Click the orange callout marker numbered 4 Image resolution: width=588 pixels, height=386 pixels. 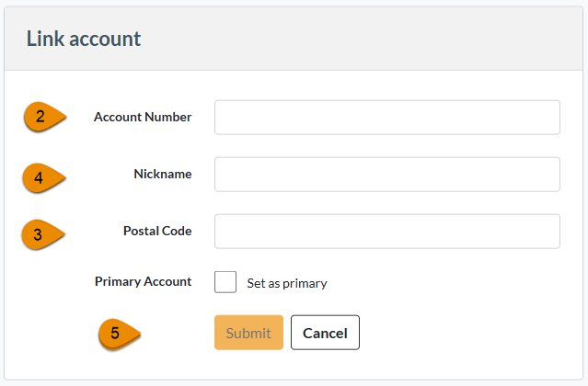(42, 176)
